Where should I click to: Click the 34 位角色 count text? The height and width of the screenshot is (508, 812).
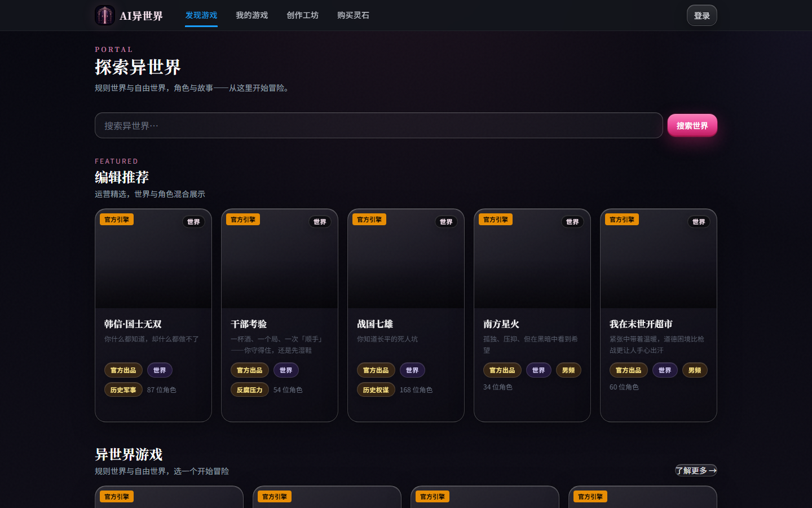(x=498, y=387)
